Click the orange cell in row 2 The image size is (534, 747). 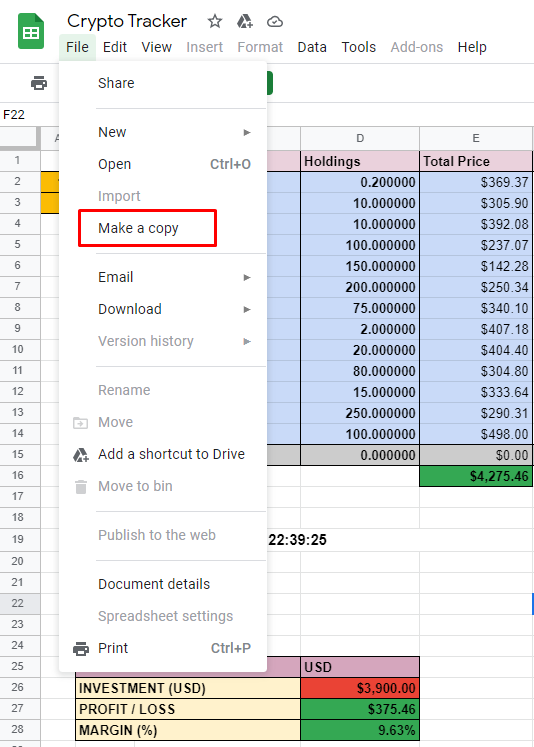(50, 182)
